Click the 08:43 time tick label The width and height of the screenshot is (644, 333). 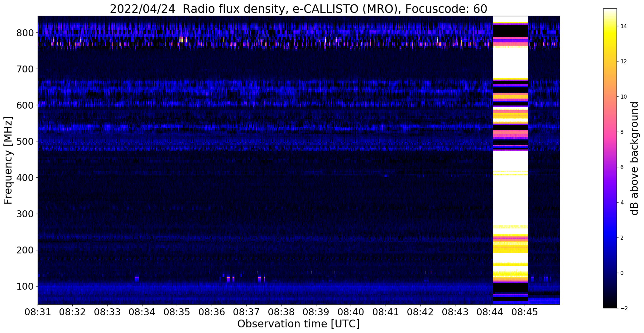coord(455,312)
